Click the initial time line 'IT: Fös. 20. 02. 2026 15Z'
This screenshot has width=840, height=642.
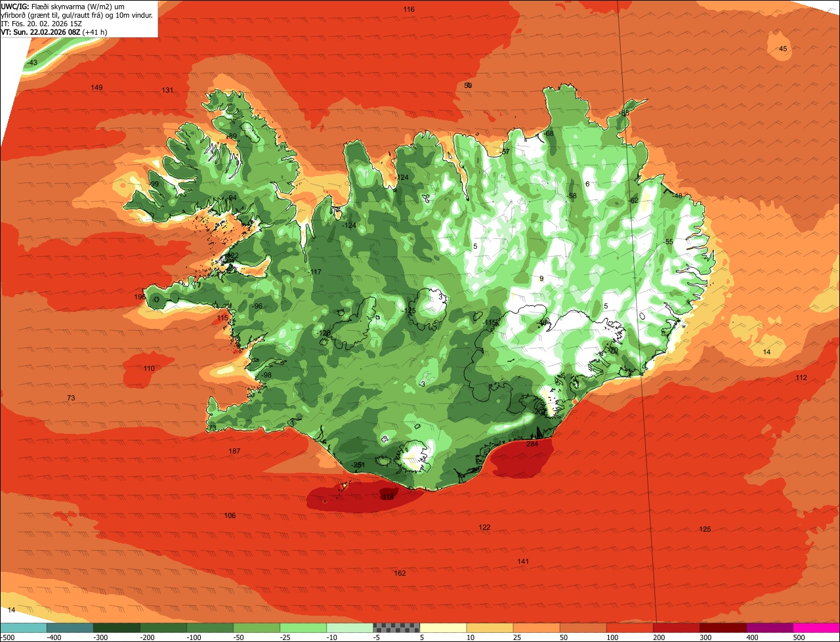pyautogui.click(x=41, y=23)
